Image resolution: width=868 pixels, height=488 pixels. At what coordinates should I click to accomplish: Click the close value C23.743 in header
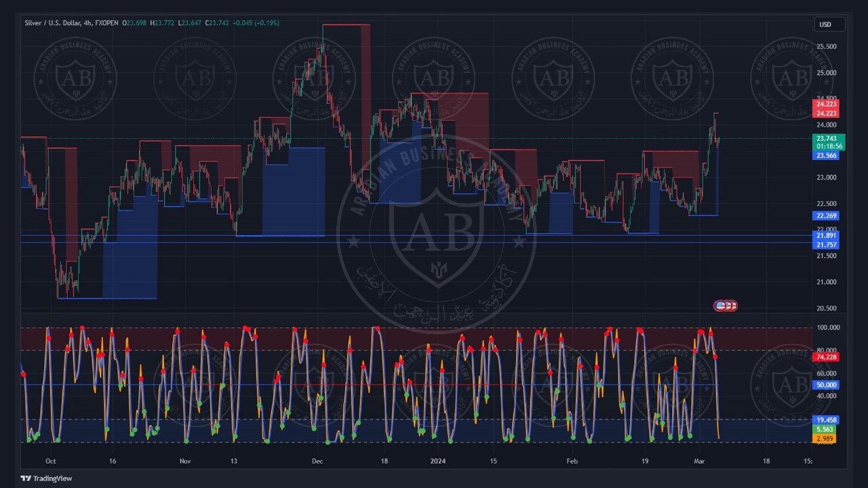[x=218, y=23]
